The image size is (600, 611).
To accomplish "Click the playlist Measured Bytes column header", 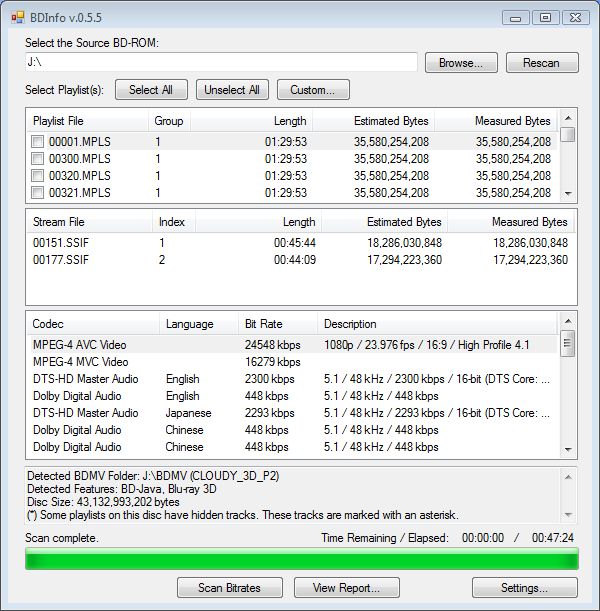I will coord(496,121).
